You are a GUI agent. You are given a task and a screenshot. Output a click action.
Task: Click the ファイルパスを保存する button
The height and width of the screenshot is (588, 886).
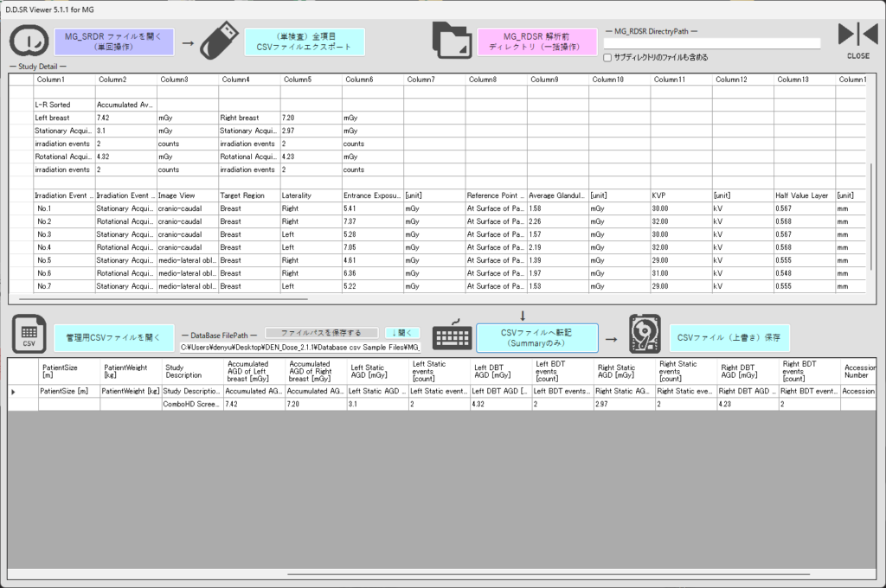[x=321, y=332]
